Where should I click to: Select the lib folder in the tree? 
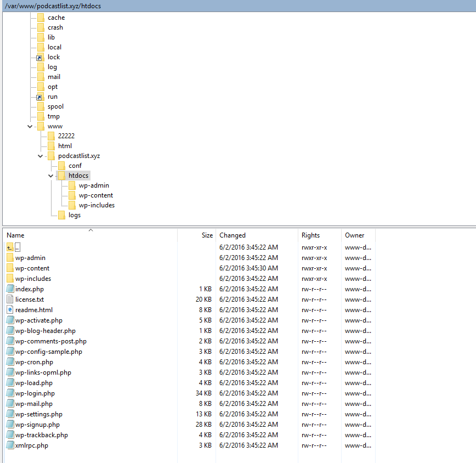[51, 37]
